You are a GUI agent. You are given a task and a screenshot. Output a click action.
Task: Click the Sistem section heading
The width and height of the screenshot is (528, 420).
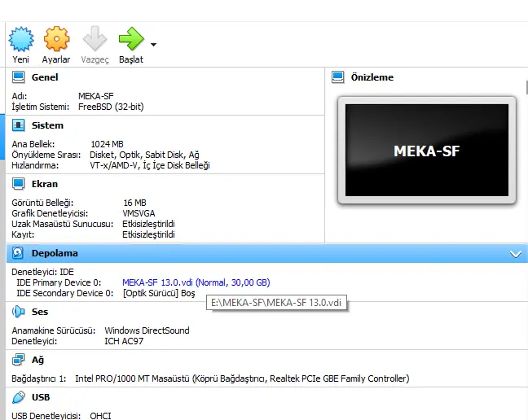click(47, 125)
